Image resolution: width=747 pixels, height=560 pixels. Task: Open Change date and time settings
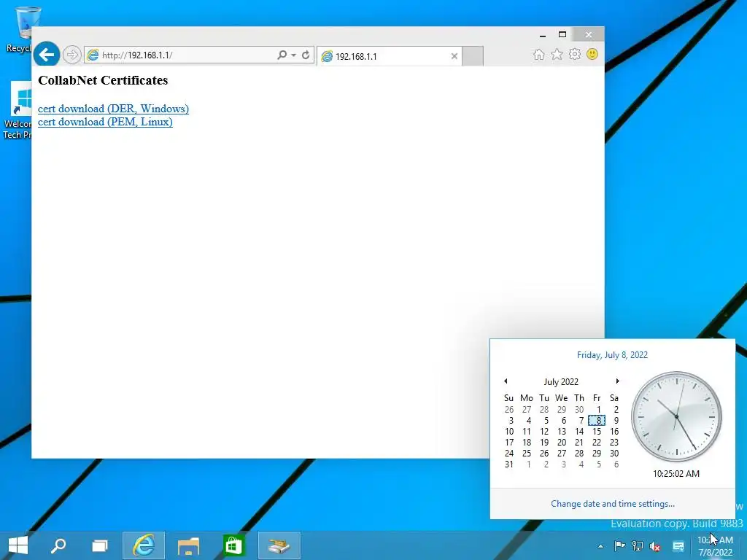click(x=613, y=504)
